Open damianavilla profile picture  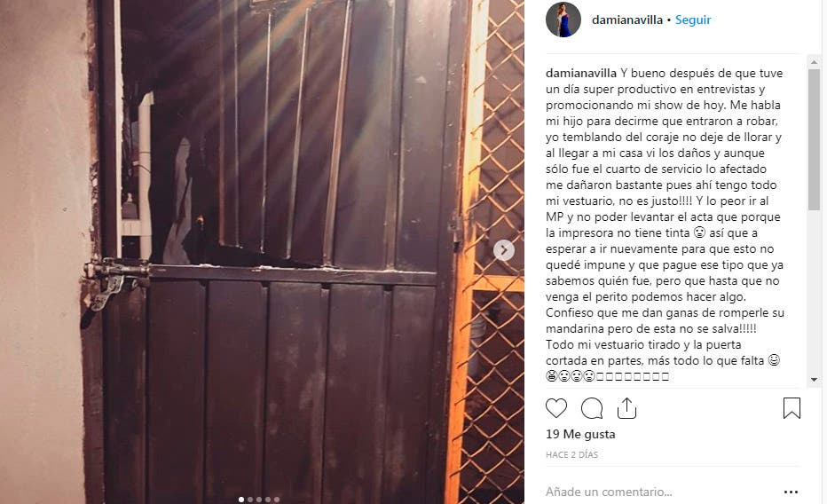point(563,20)
